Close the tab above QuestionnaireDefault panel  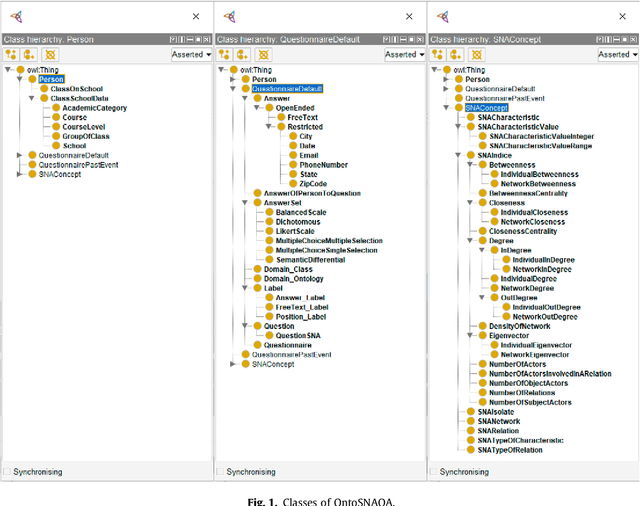coord(409,16)
